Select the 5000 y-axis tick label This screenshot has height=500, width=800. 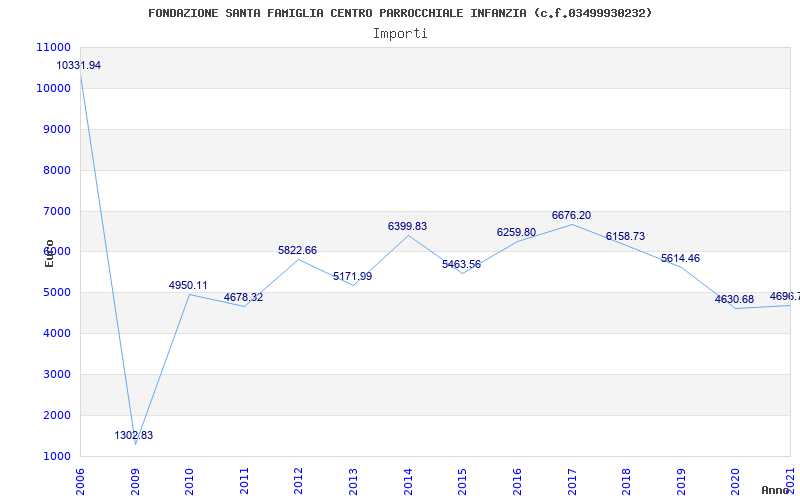coord(56,293)
